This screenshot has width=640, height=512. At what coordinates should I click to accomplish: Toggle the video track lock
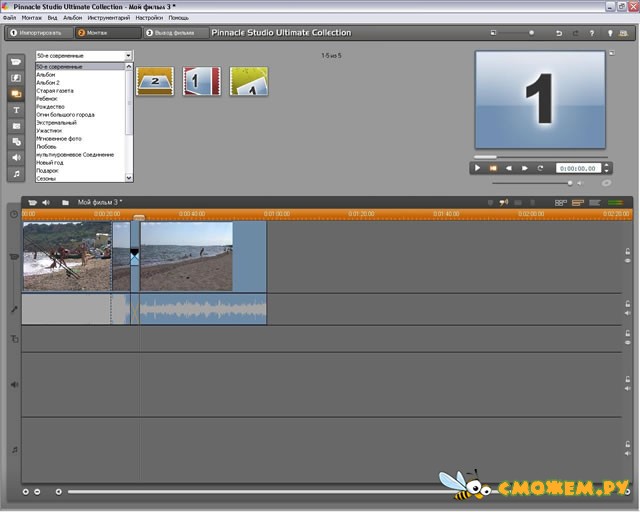(628, 252)
